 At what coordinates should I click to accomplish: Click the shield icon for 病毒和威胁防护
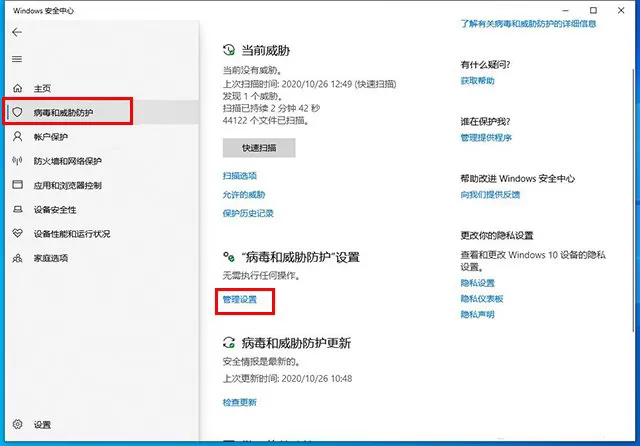(x=18, y=112)
